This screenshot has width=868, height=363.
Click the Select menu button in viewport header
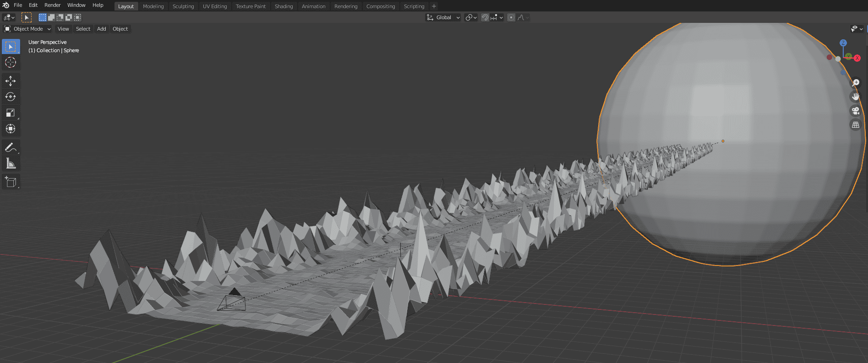pyautogui.click(x=83, y=29)
